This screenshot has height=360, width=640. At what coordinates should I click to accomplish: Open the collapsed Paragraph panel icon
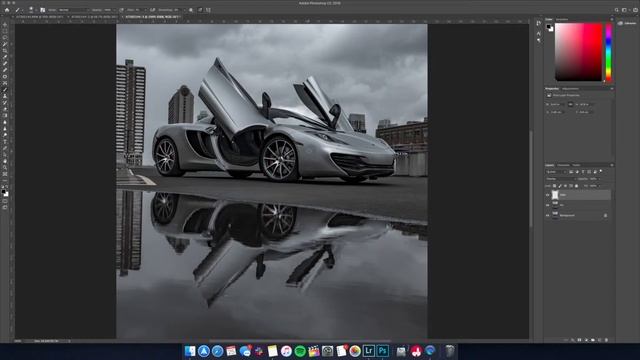pyautogui.click(x=539, y=40)
